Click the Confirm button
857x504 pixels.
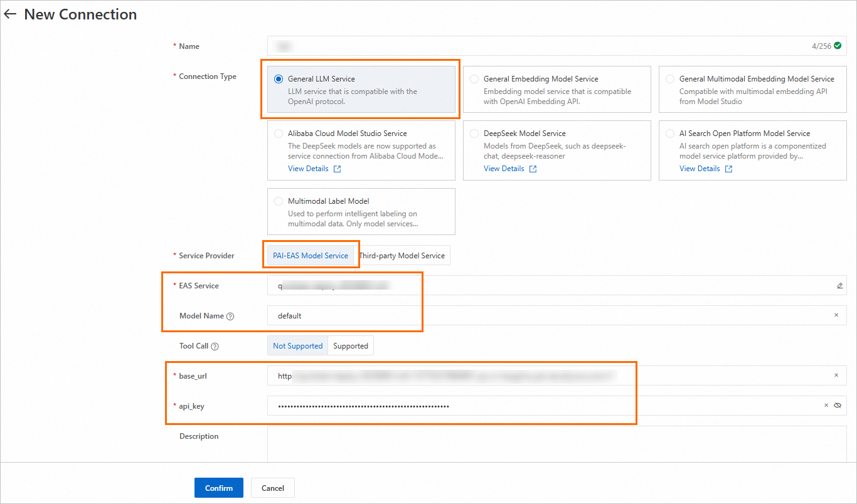point(218,488)
